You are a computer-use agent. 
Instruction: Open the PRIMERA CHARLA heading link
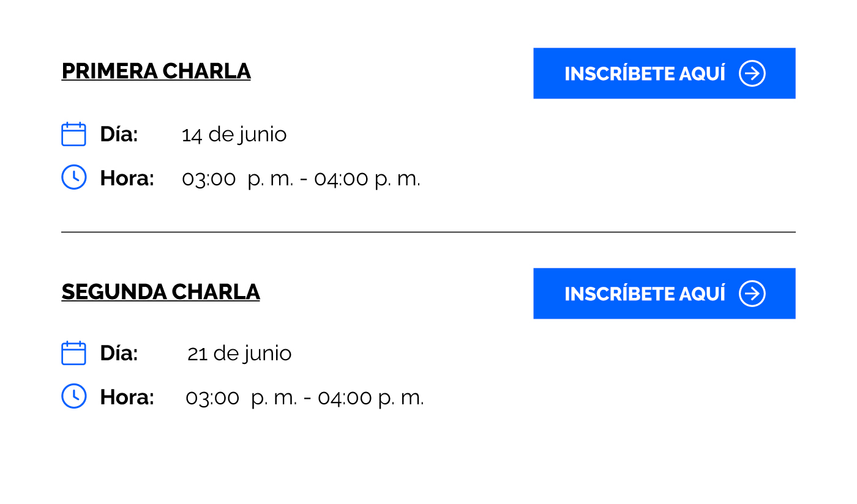tap(156, 72)
